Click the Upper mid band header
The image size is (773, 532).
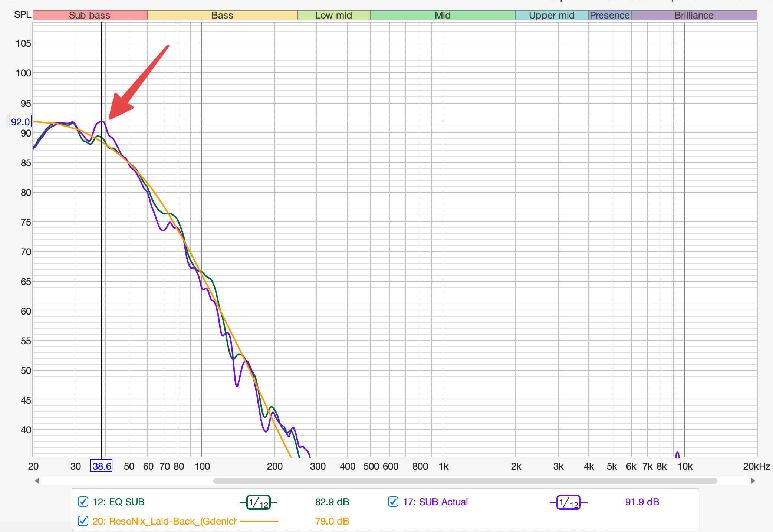552,15
